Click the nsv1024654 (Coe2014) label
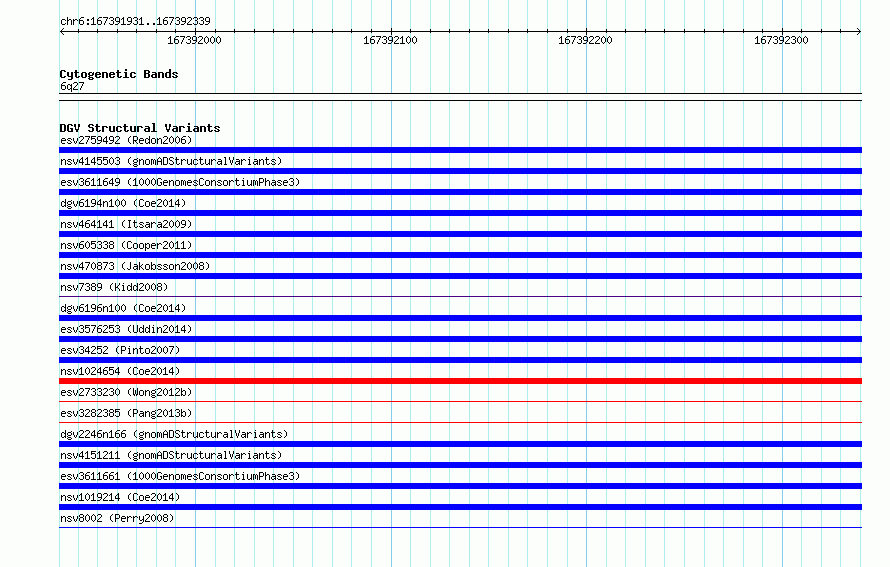Image resolution: width=890 pixels, height=567 pixels. 120,371
